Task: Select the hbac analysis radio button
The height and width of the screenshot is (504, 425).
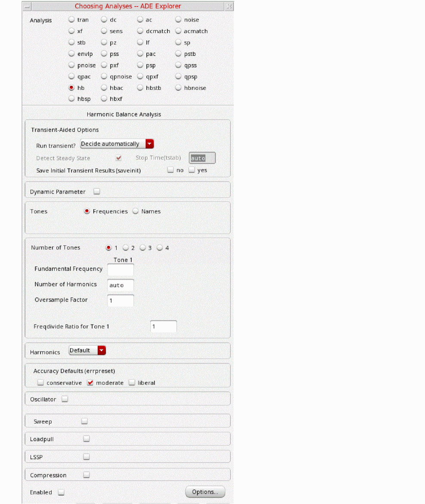Action: pos(104,87)
